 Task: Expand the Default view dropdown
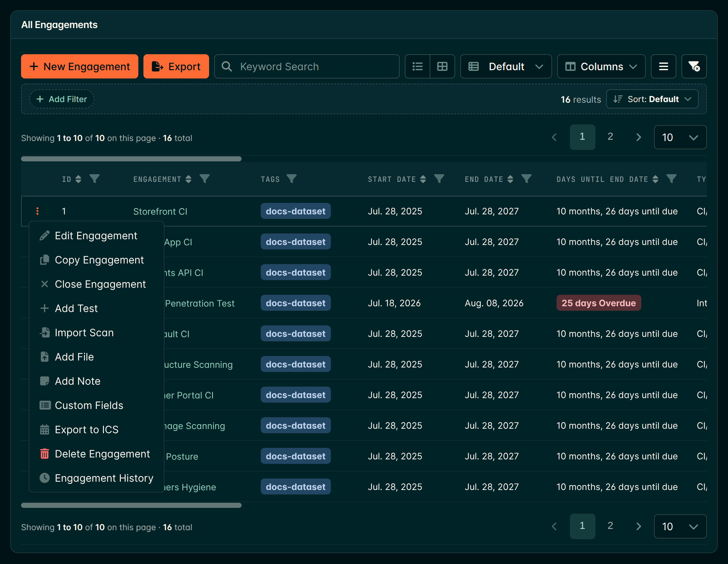(x=506, y=66)
